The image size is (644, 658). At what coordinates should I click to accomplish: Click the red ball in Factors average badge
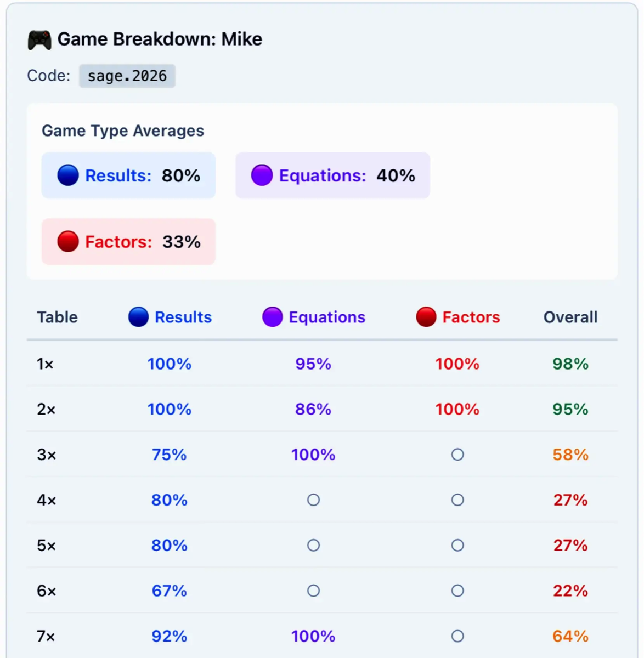pos(68,242)
